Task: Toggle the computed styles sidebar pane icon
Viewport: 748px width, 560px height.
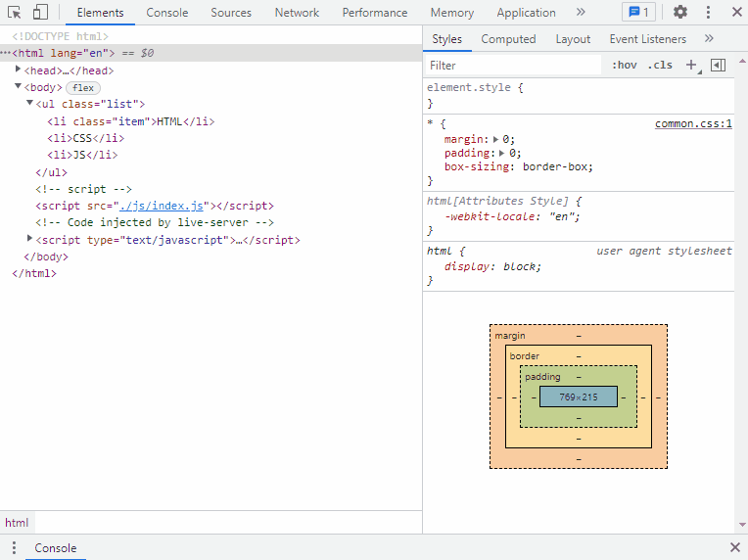Action: click(718, 65)
